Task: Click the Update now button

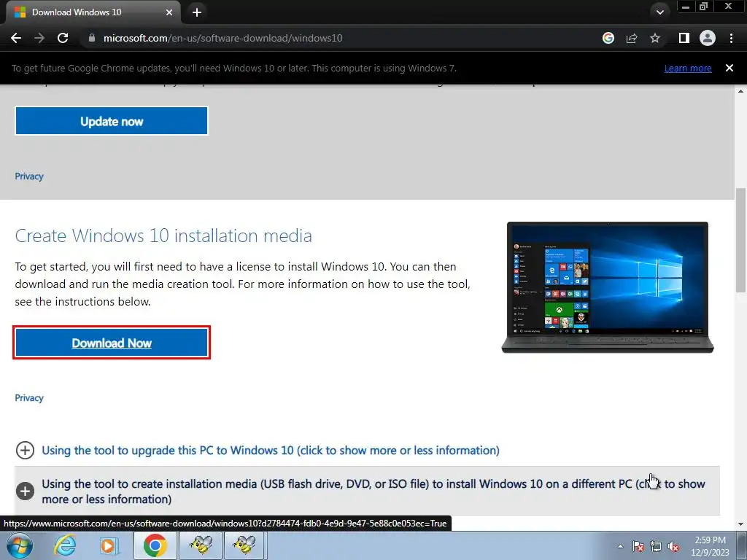Action: point(112,121)
